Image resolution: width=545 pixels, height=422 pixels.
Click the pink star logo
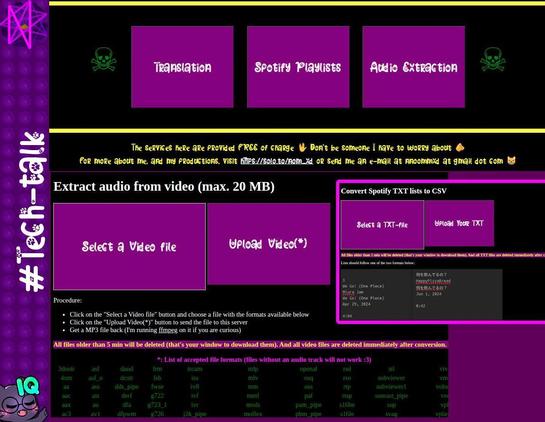pos(23,24)
